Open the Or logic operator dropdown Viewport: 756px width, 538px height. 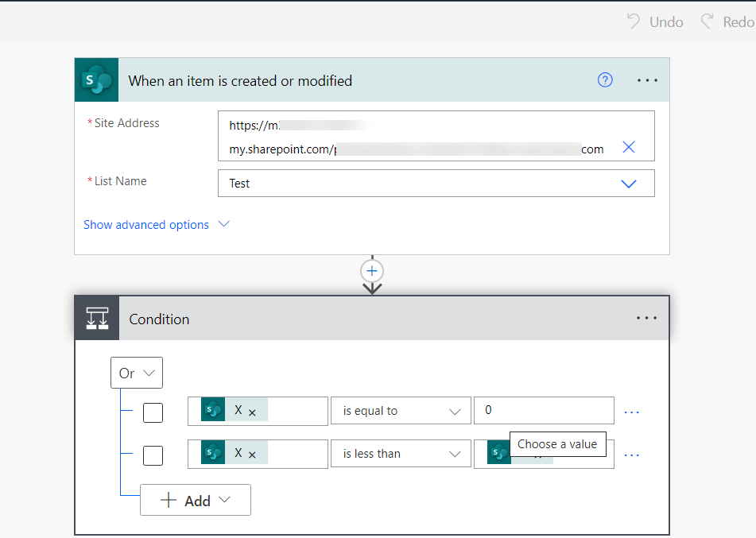pos(136,372)
